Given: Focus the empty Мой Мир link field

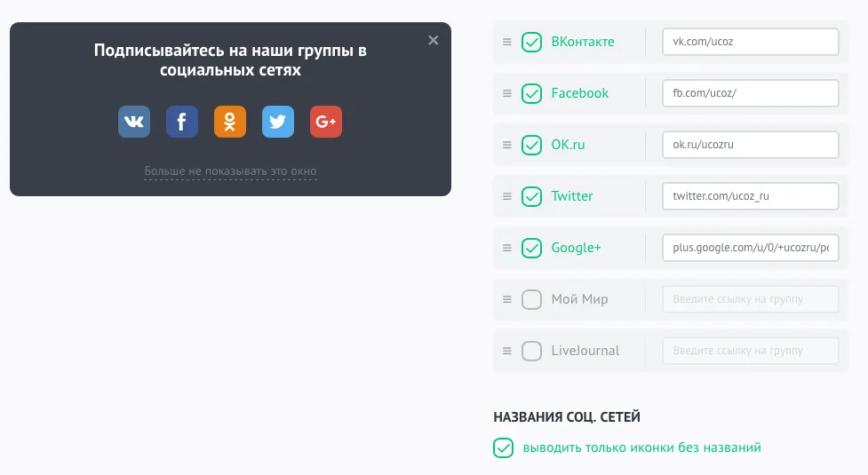Looking at the screenshot, I should click(x=750, y=299).
